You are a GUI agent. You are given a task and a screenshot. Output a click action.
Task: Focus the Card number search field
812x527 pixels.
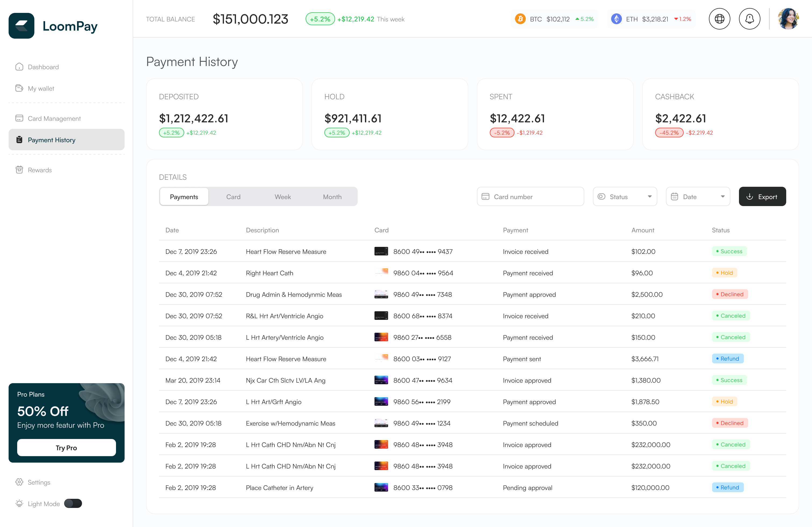[x=530, y=197]
